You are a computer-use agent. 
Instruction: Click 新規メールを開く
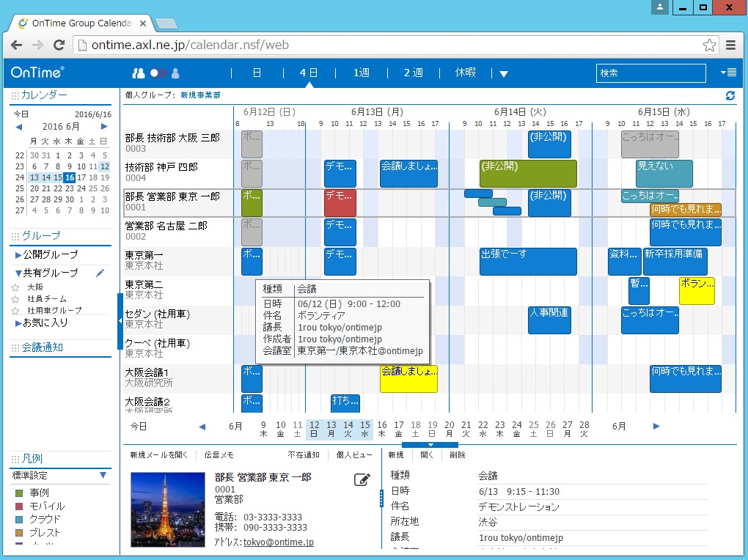pyautogui.click(x=159, y=455)
